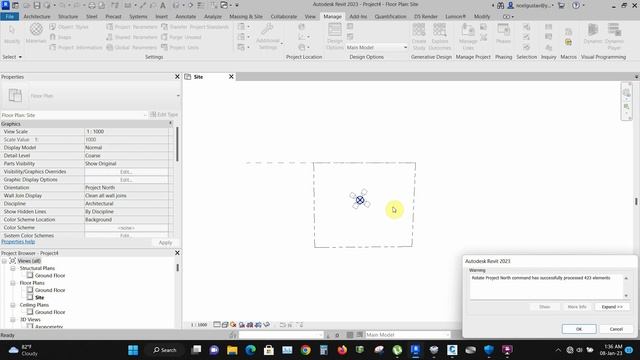Switch to Annotate ribbon tab

(186, 16)
